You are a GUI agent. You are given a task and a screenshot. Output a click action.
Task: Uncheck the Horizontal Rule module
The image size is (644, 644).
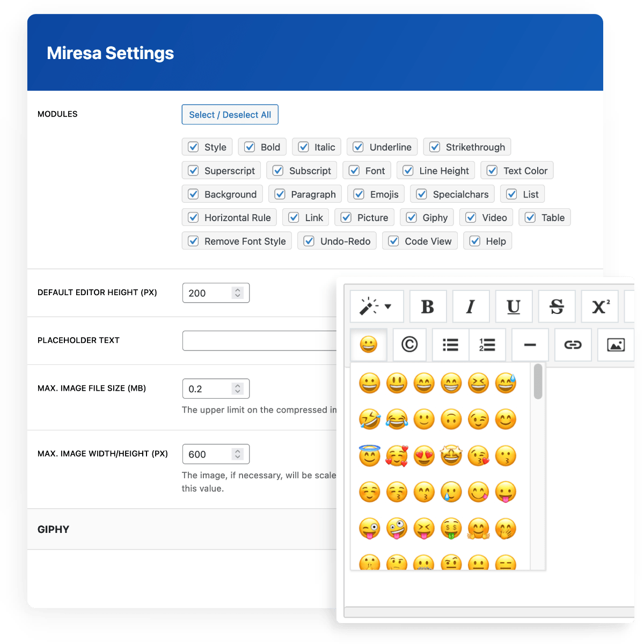point(194,217)
